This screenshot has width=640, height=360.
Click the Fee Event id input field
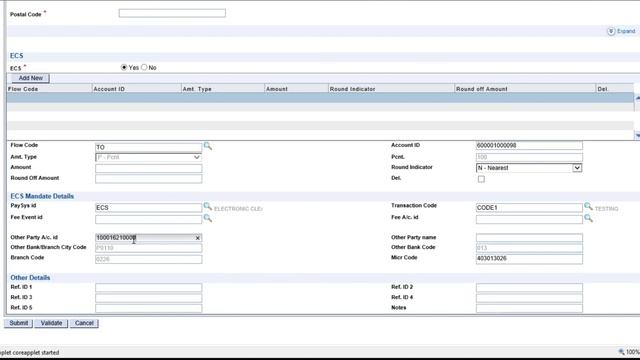149,219
